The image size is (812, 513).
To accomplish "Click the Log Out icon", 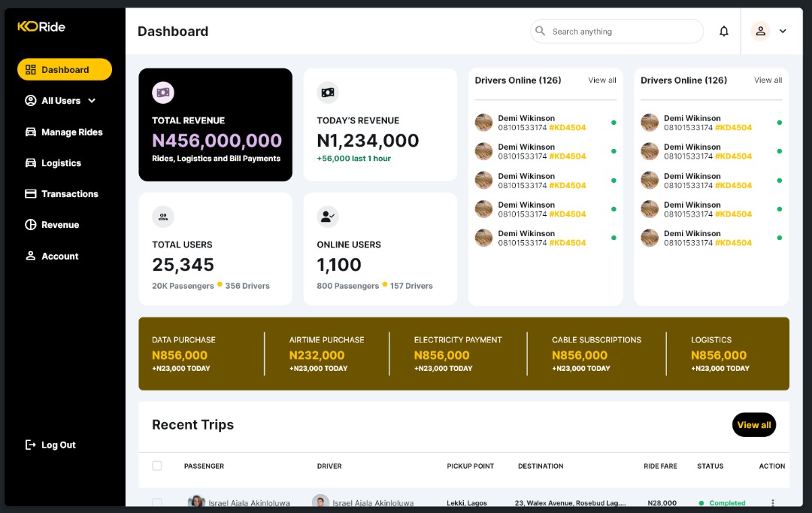I will 30,445.
